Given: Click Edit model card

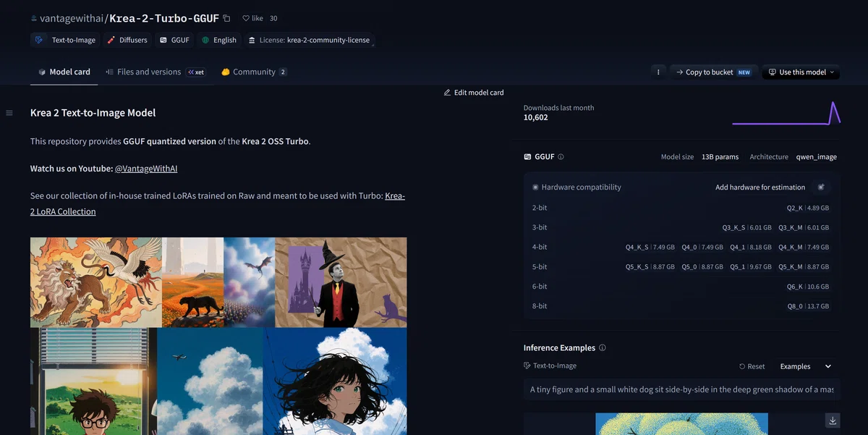Looking at the screenshot, I should coord(474,93).
